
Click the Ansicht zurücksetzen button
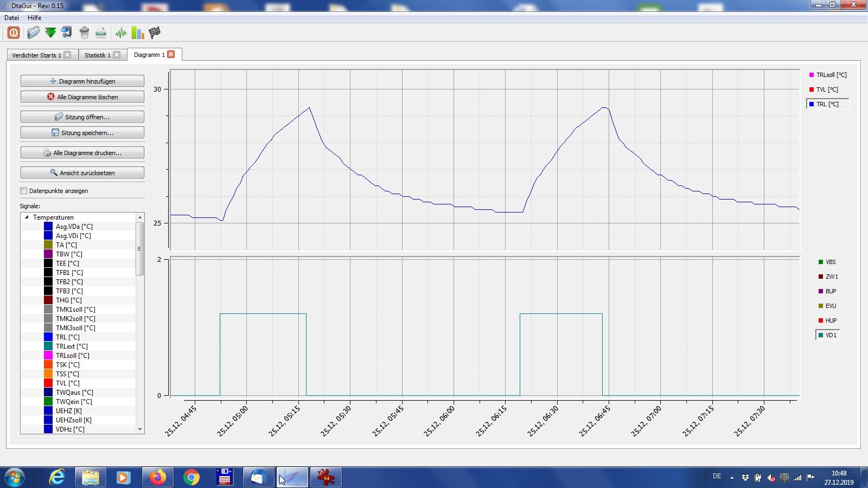82,173
